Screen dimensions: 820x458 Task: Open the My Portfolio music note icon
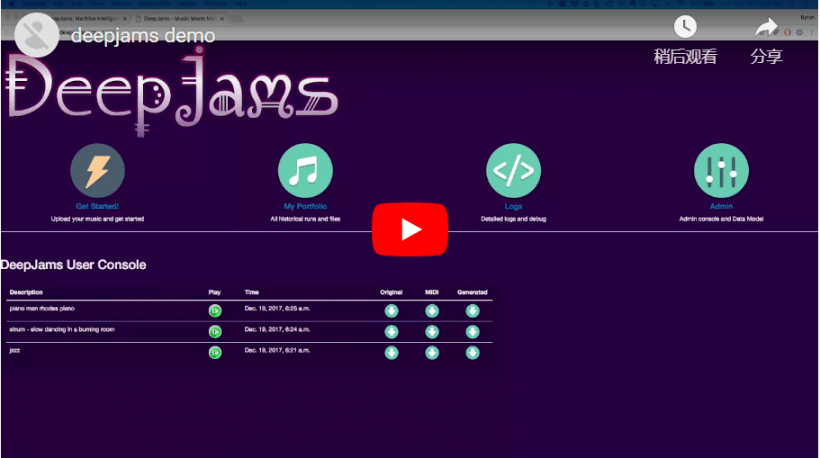tap(305, 170)
